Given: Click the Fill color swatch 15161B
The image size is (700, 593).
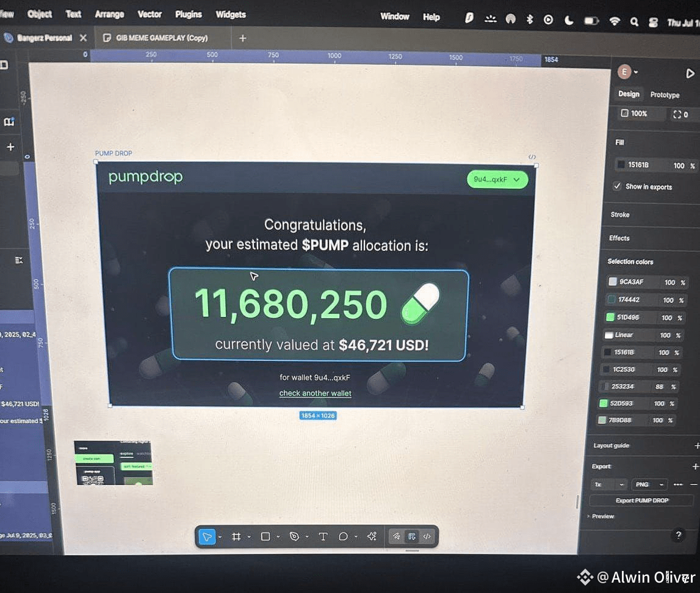Looking at the screenshot, I should pyautogui.click(x=621, y=165).
